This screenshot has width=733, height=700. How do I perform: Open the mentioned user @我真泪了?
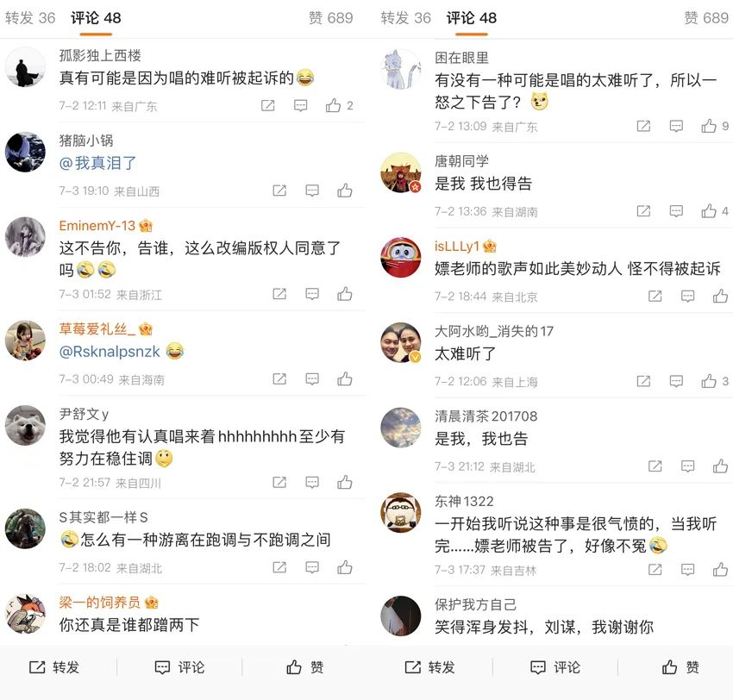pos(97,163)
